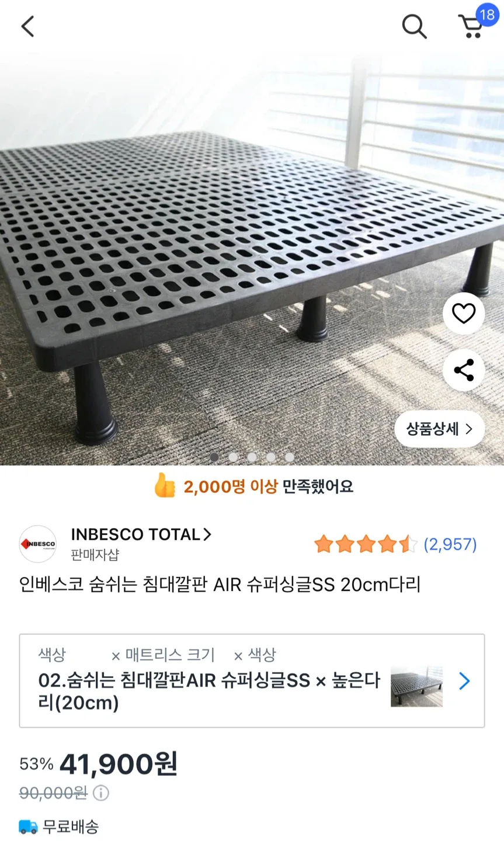The width and height of the screenshot is (504, 841).
Task: Switch to the third carousel dot
Action: [252, 457]
